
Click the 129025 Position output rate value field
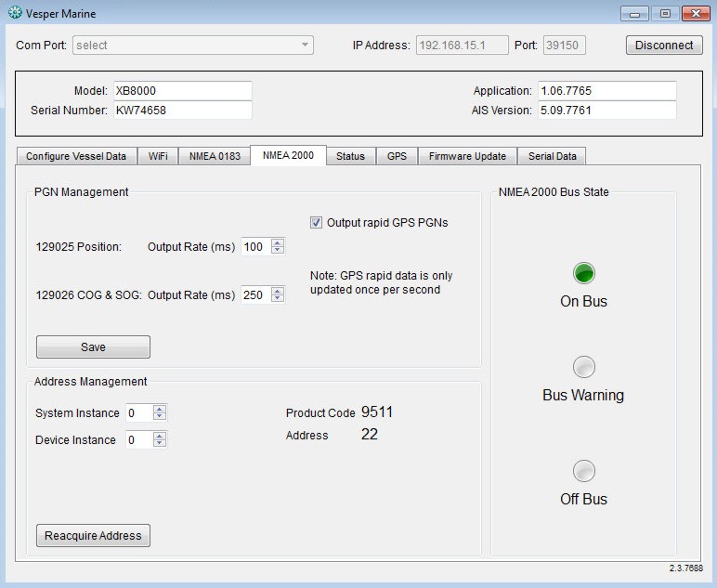(x=256, y=247)
